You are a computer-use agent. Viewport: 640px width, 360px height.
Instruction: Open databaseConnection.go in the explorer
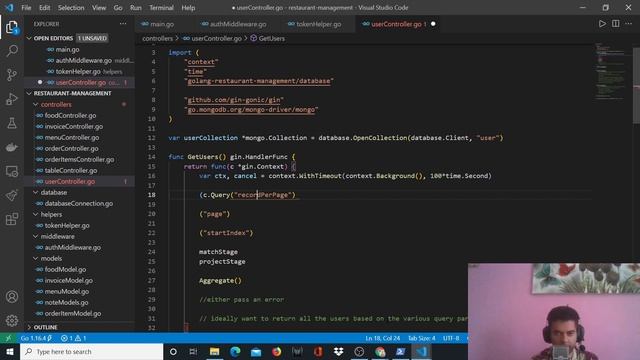point(79,203)
